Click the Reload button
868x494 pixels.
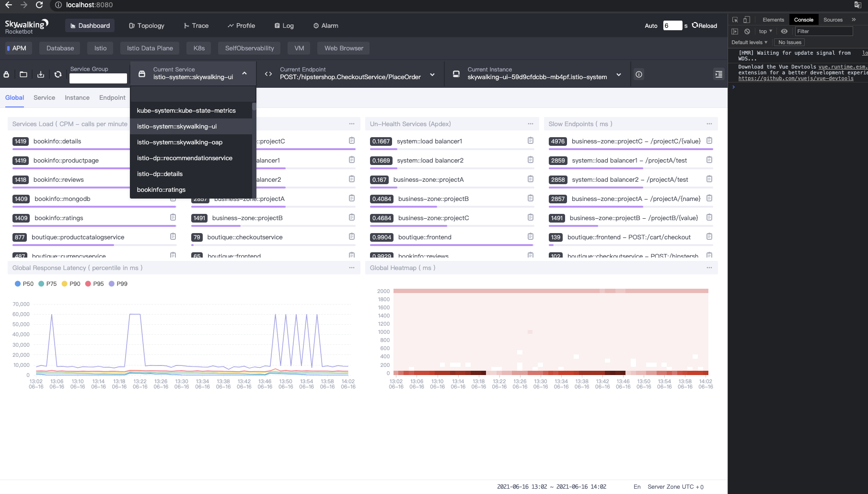pyautogui.click(x=705, y=26)
